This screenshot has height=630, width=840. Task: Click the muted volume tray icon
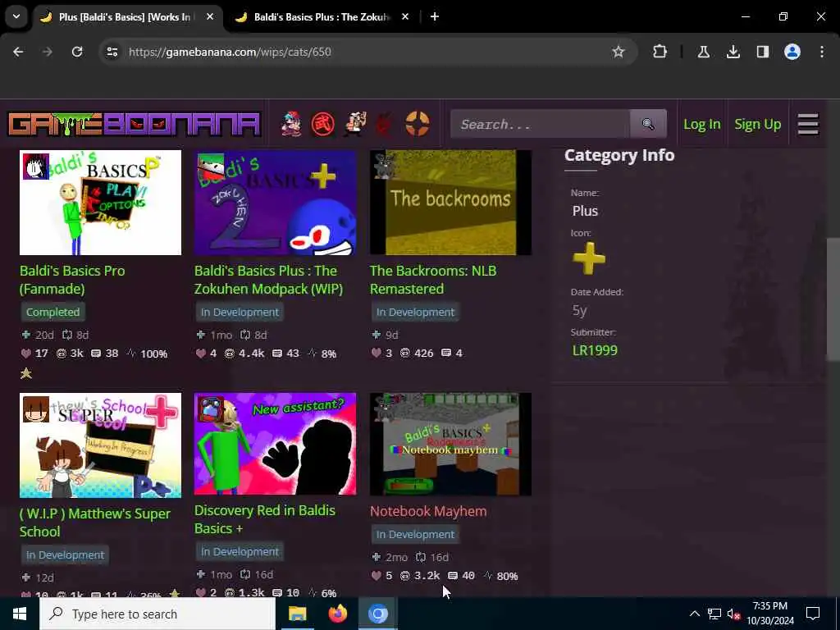pyautogui.click(x=733, y=614)
